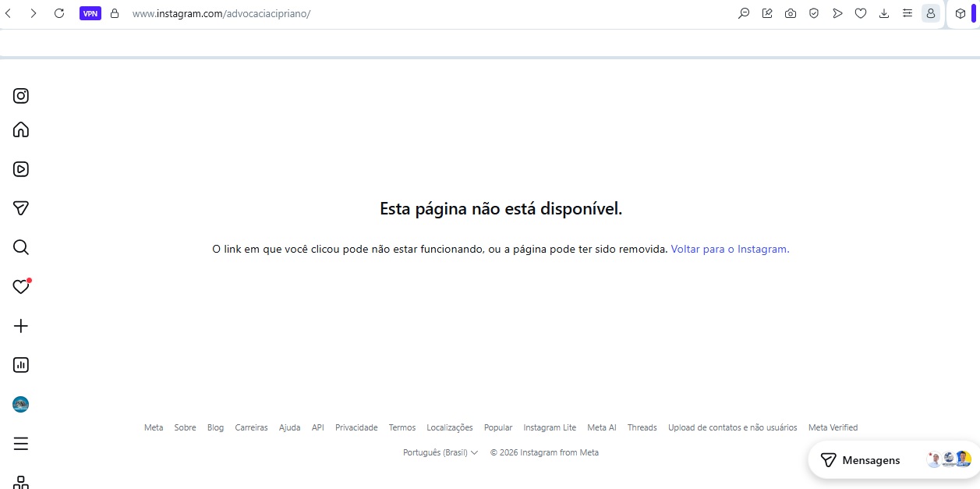This screenshot has height=489, width=980.
Task: Open Termos footer link
Action: tap(402, 427)
